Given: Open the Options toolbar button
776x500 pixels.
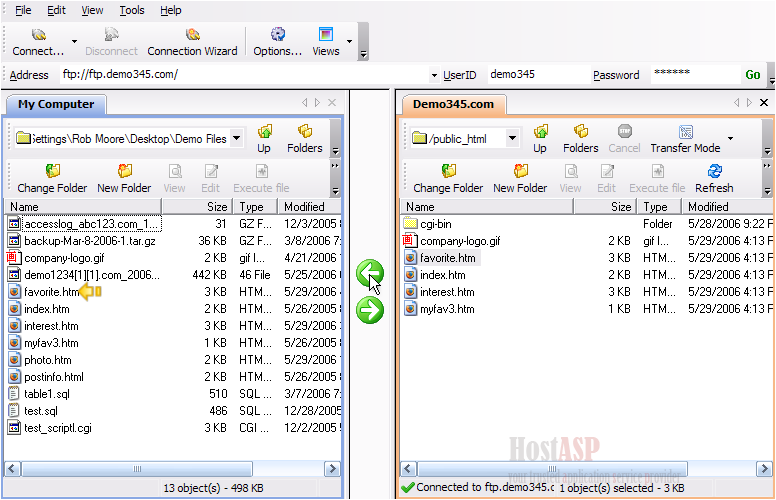Looking at the screenshot, I should (277, 42).
